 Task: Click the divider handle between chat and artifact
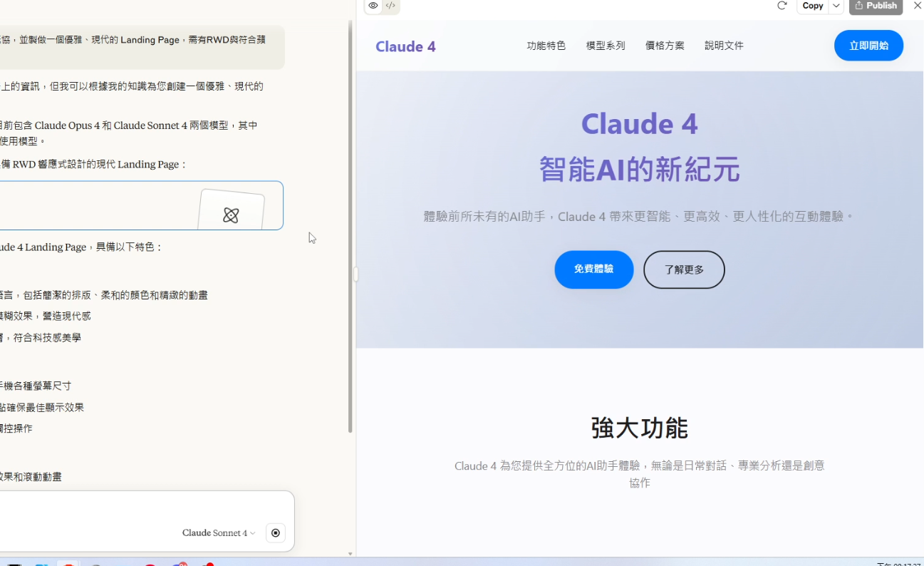(x=355, y=274)
